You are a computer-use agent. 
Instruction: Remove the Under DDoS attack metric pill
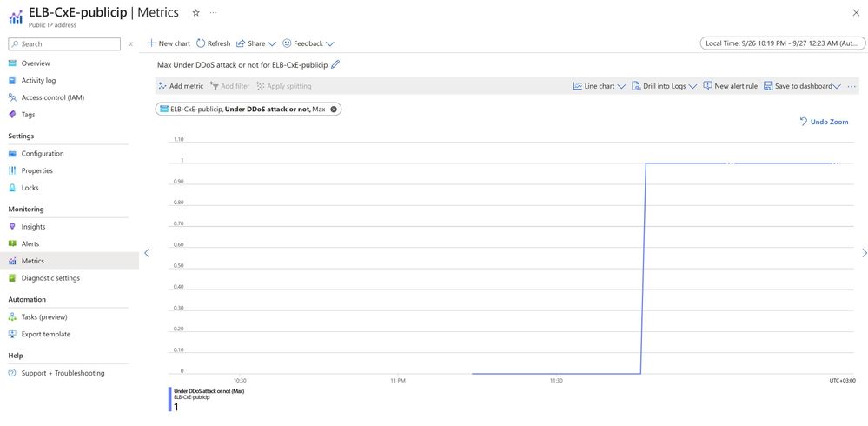point(334,110)
